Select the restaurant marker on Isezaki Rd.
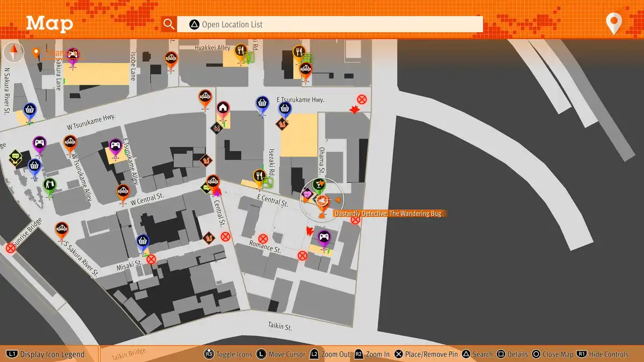The image size is (644, 362). tap(260, 176)
